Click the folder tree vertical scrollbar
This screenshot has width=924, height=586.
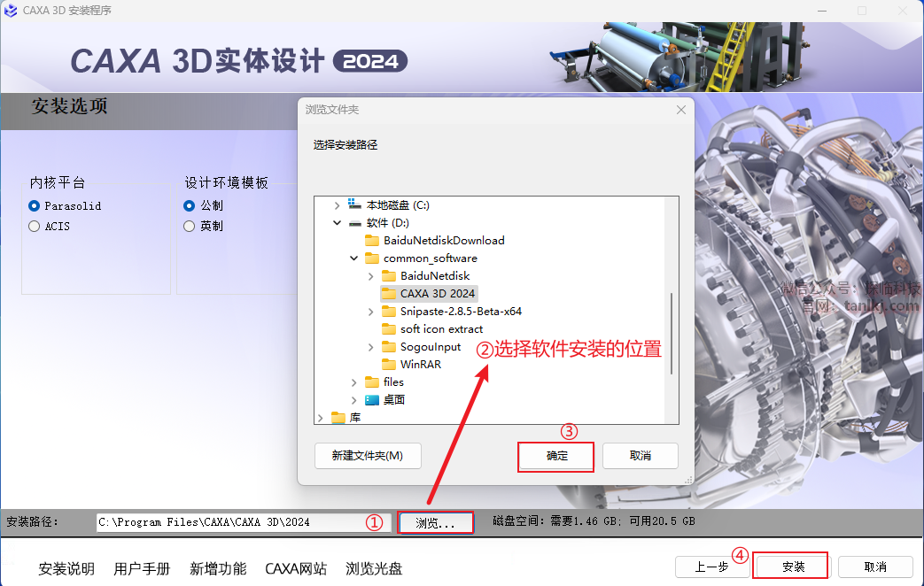[x=672, y=334]
